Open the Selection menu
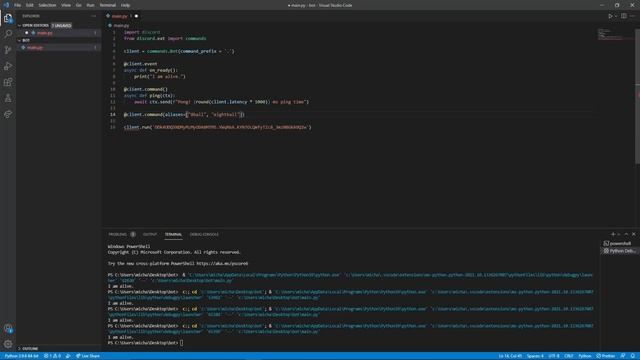The width and height of the screenshot is (640, 360). [x=47, y=5]
